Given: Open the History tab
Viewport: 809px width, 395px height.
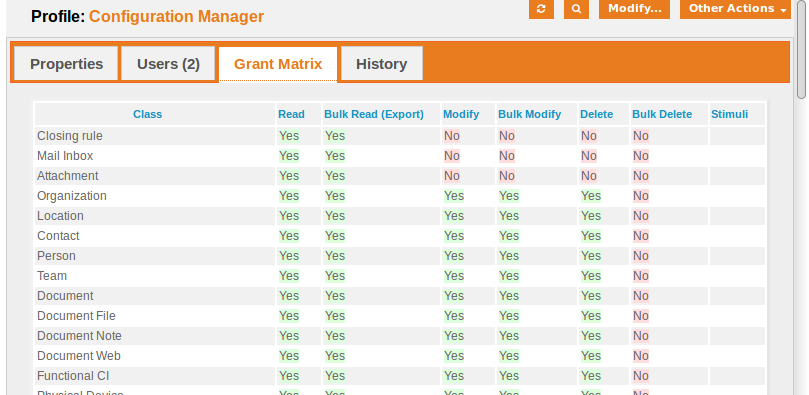Looking at the screenshot, I should pos(381,64).
